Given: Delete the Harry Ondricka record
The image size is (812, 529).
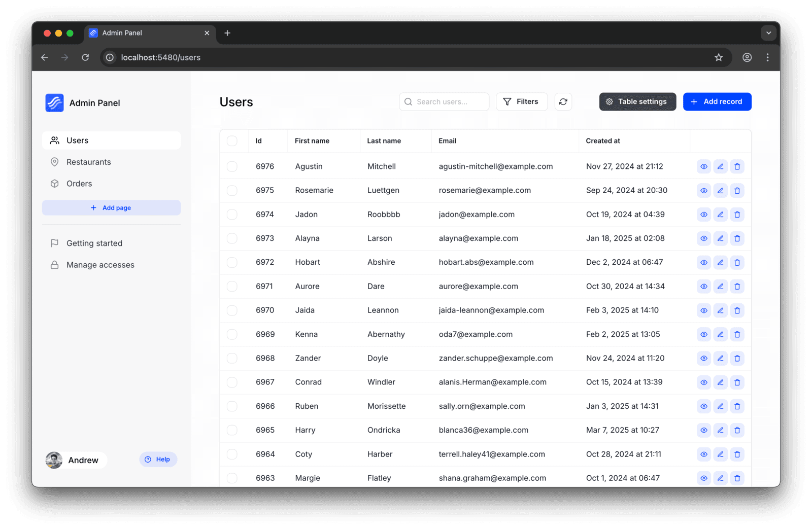Looking at the screenshot, I should 737,430.
